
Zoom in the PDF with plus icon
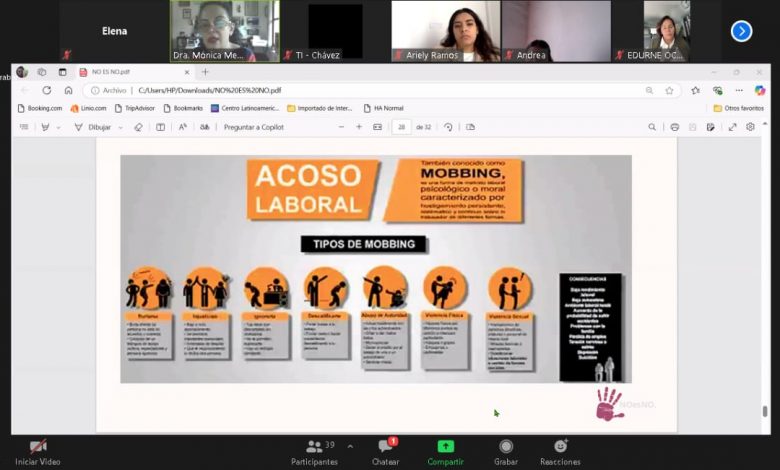click(x=359, y=127)
